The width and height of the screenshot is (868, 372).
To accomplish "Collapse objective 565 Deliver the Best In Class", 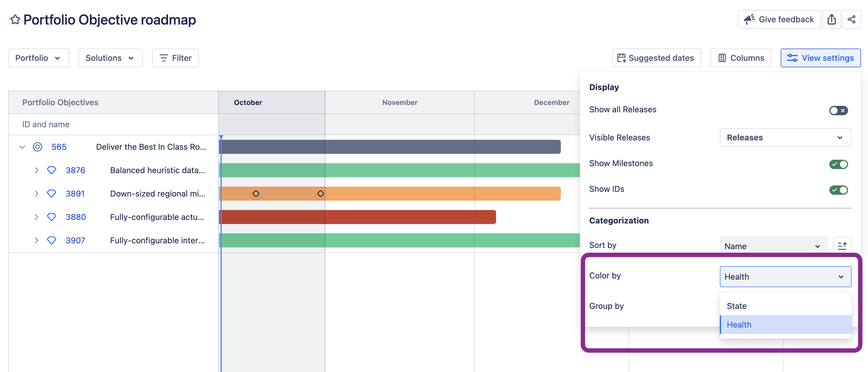I will click(22, 147).
